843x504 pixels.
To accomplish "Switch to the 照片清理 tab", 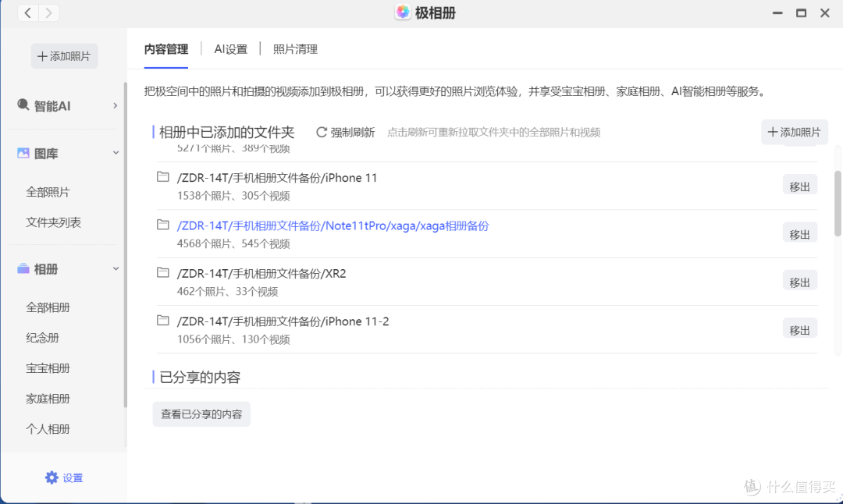I will coord(295,49).
